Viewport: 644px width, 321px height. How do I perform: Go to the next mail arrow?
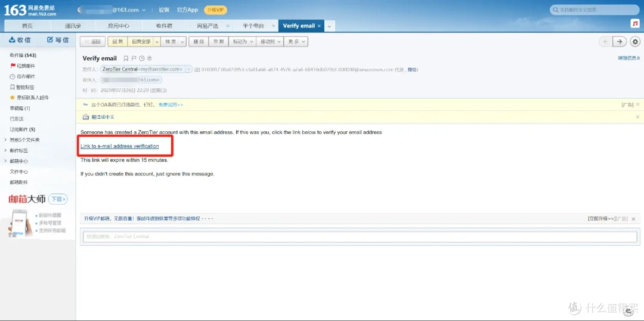(x=620, y=42)
